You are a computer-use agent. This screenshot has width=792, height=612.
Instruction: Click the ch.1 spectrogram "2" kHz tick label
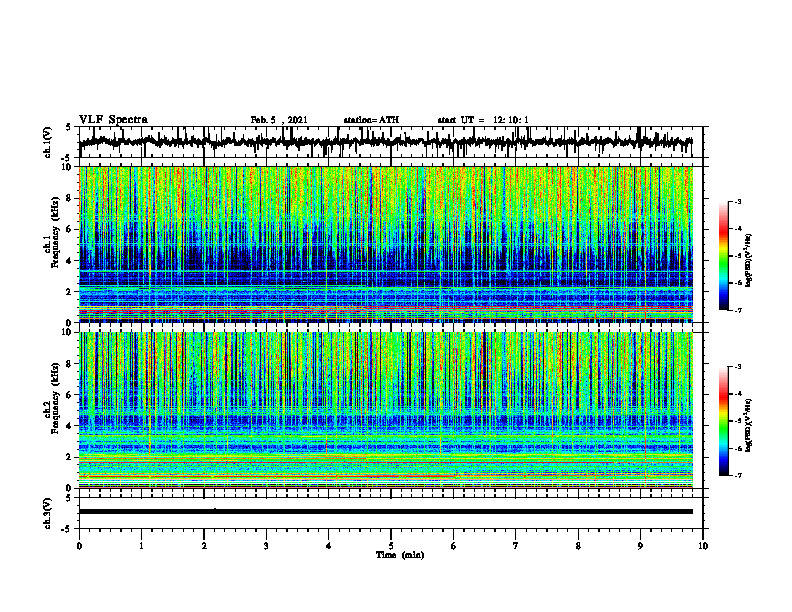point(70,292)
